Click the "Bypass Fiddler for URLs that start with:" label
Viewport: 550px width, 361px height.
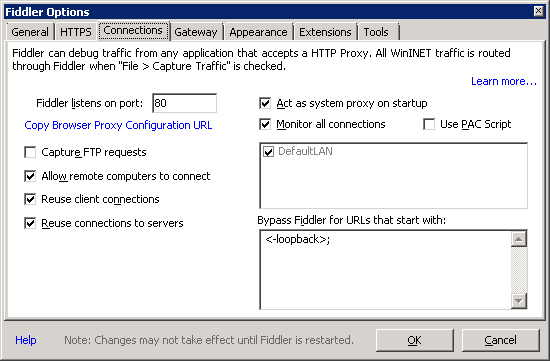351,220
